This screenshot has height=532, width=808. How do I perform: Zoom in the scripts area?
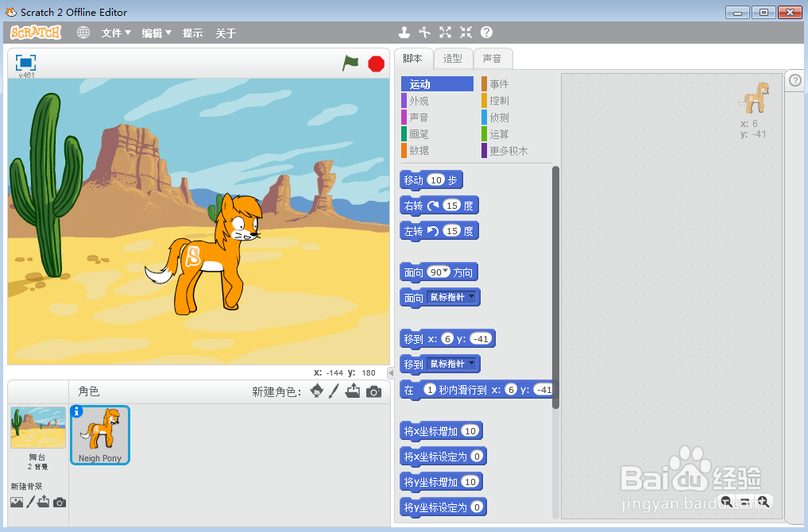coord(764,501)
